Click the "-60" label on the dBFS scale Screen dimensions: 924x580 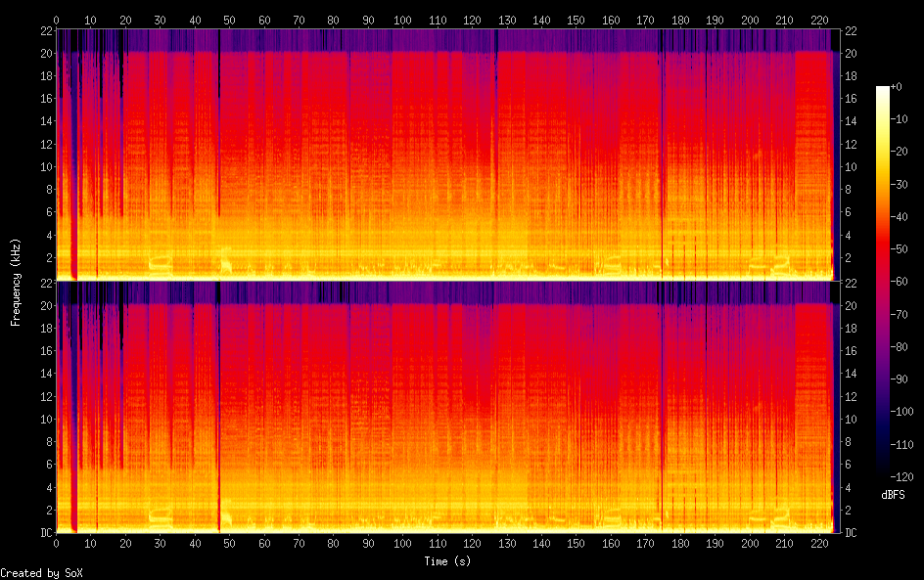pos(901,283)
